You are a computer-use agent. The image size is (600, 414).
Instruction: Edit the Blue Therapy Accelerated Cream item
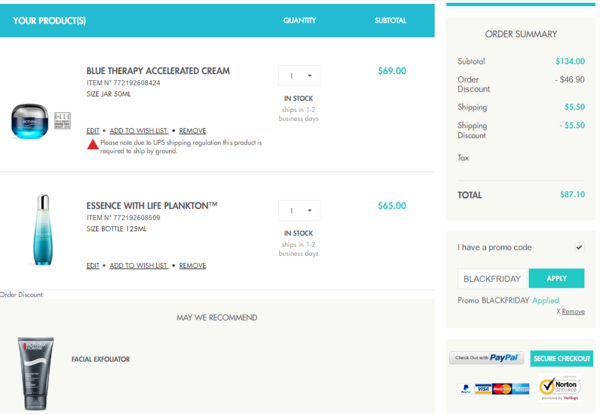click(93, 131)
